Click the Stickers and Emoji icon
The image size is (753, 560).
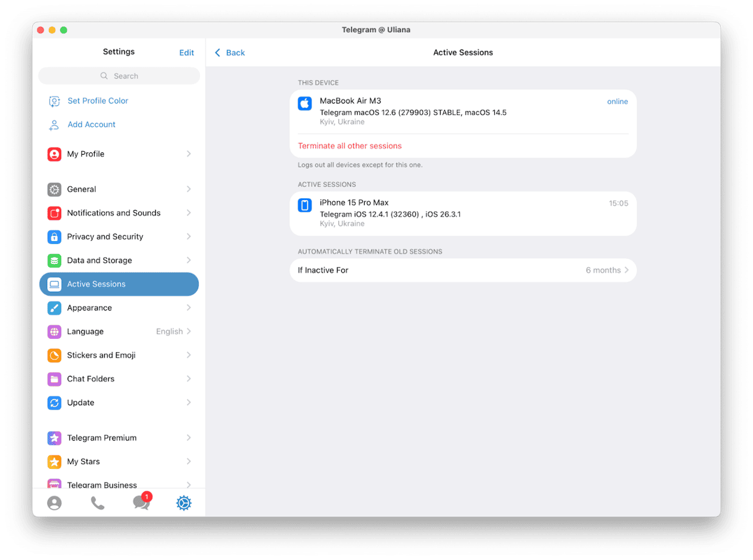54,355
